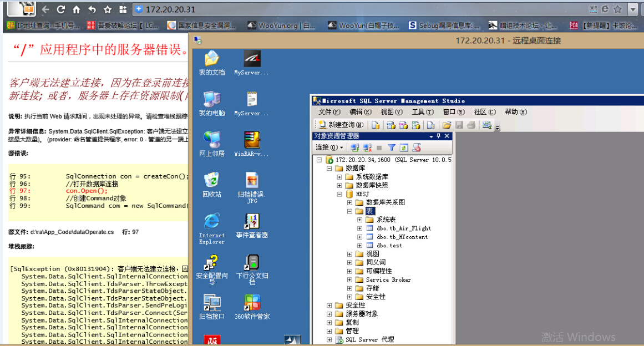
Task: Click Connect Object Explorer icon
Action: (355, 147)
